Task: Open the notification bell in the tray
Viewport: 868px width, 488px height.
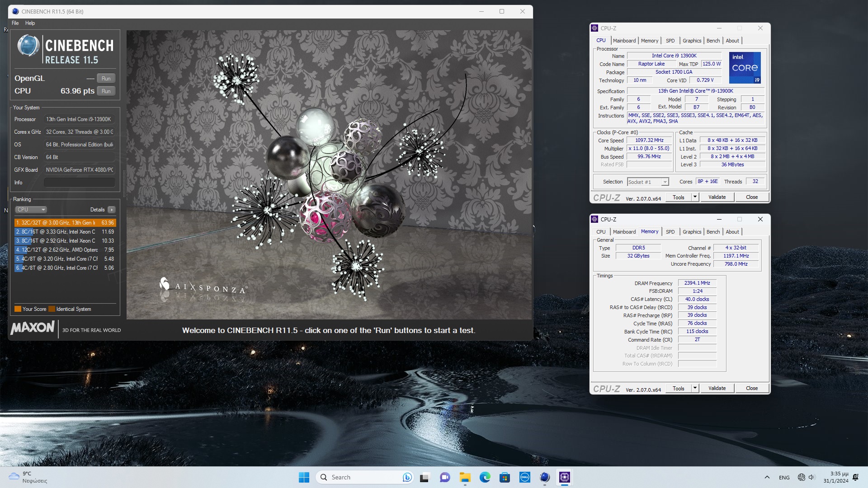Action: tap(855, 477)
